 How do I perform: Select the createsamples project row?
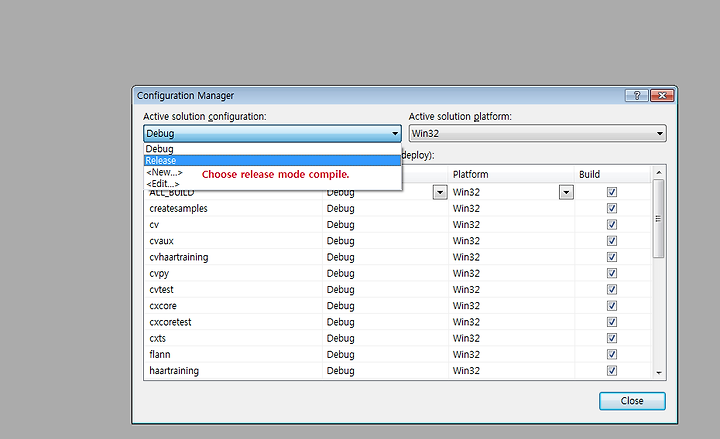[398, 208]
